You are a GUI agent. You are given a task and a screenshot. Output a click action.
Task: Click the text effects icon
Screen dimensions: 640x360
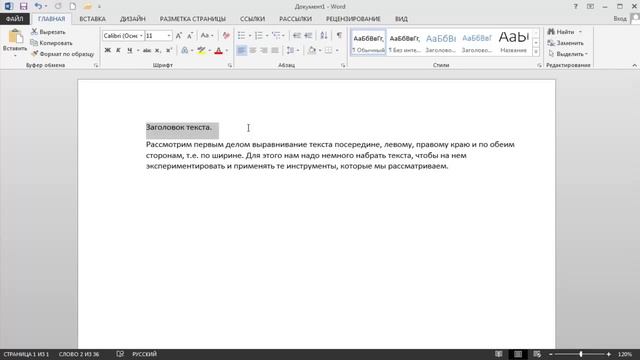[184, 50]
